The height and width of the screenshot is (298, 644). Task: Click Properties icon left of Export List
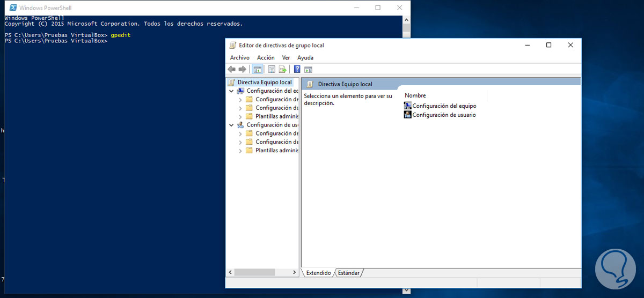tap(272, 69)
